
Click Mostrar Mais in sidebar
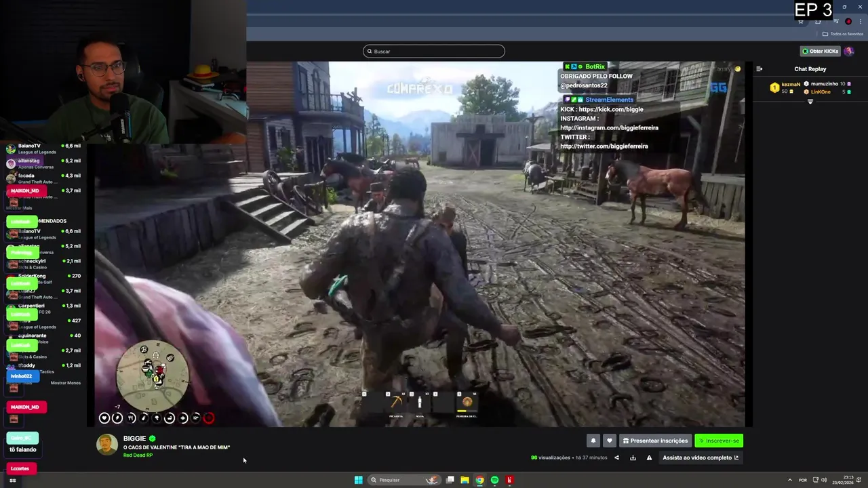coord(19,208)
